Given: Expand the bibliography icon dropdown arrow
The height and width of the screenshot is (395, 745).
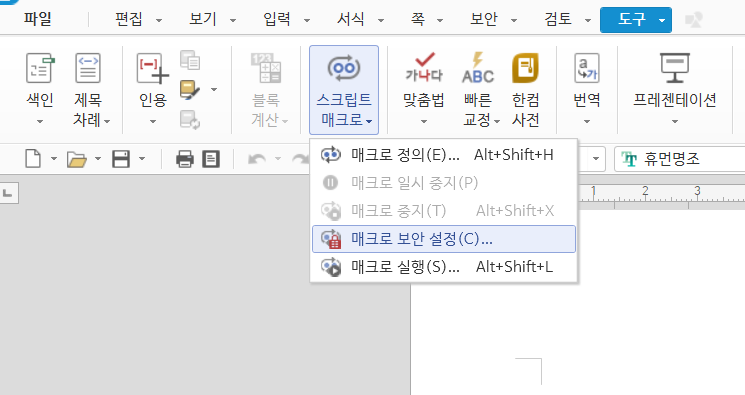Looking at the screenshot, I should pos(214,89).
